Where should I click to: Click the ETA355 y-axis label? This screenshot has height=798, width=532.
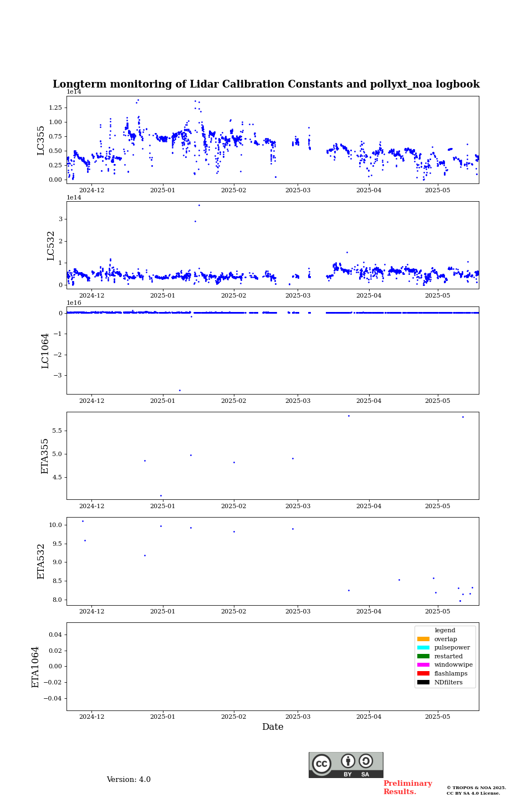click(45, 456)
